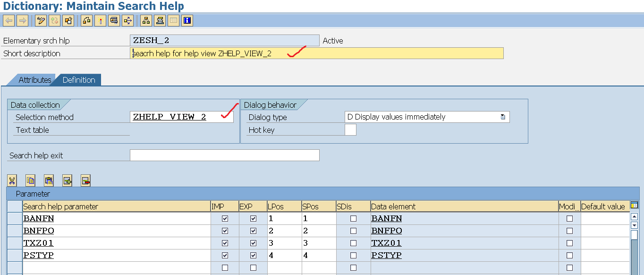Select the Definition tab
644x275 pixels.
79,80
